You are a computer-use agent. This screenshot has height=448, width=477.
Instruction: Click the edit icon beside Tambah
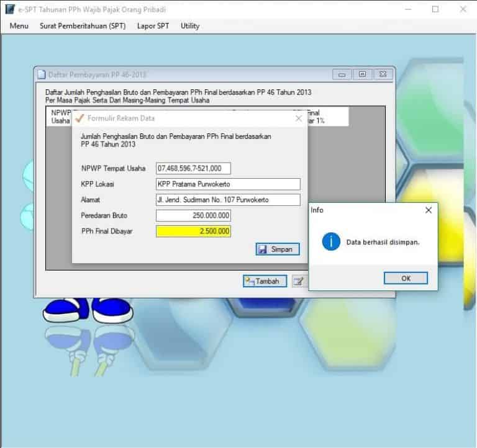pos(299,281)
